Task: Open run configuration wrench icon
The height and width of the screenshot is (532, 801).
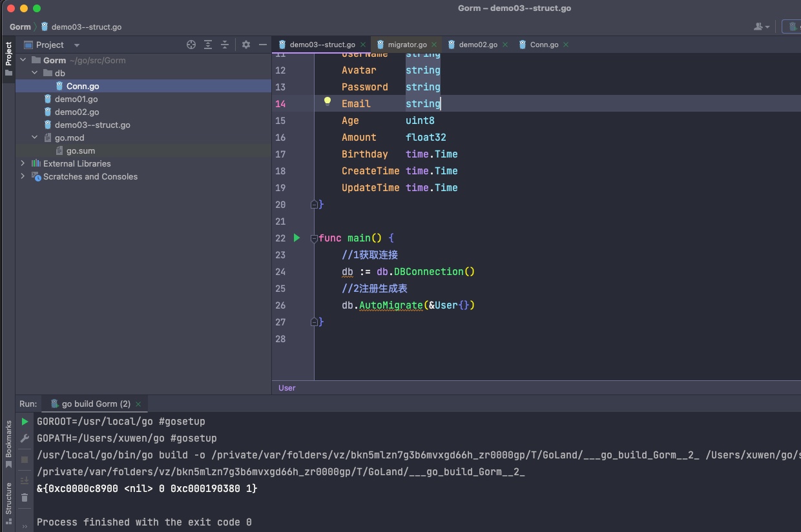Action: click(25, 438)
